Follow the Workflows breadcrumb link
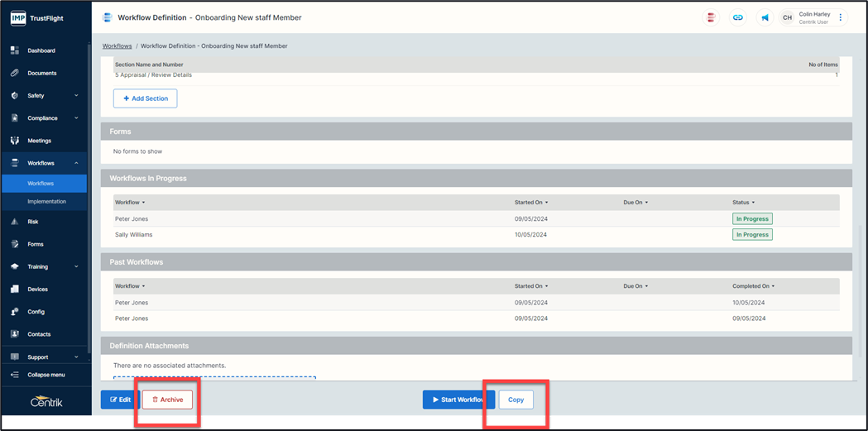Viewport: 868px width, 431px height. pyautogui.click(x=117, y=46)
